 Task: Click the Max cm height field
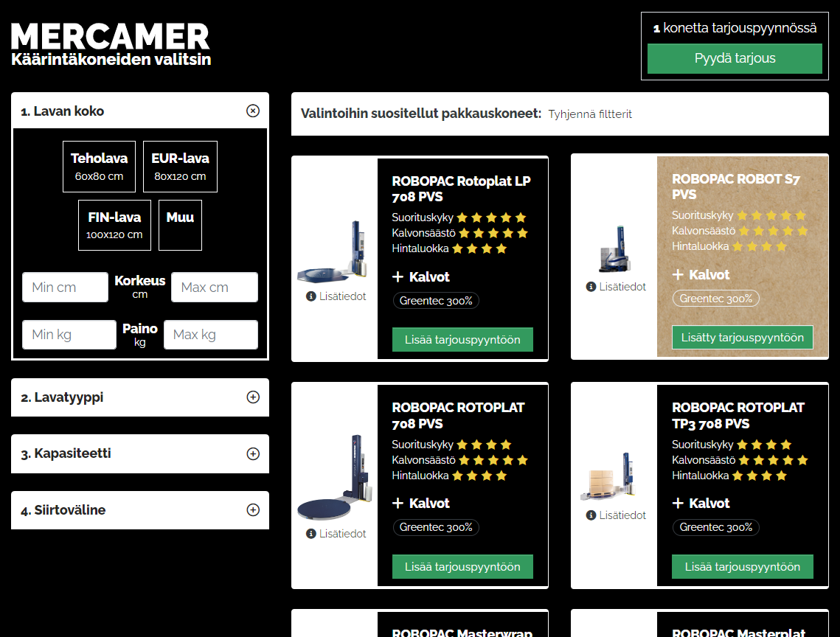[215, 287]
